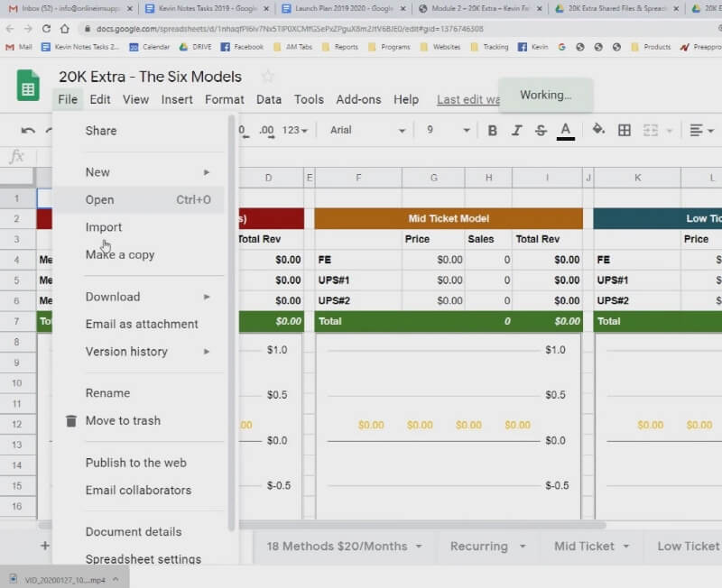Image resolution: width=722 pixels, height=588 pixels.
Task: Star the 20K Extra spreadsheet
Action: (267, 77)
